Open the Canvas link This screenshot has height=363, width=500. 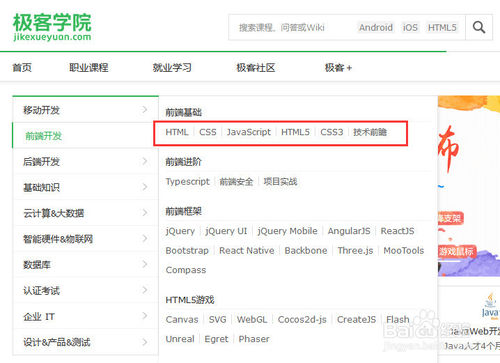coord(182,320)
